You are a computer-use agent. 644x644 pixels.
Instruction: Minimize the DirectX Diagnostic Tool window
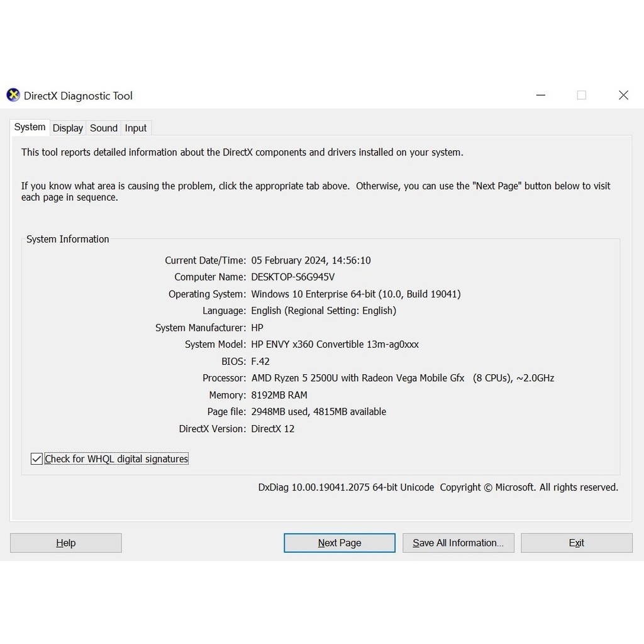click(540, 96)
